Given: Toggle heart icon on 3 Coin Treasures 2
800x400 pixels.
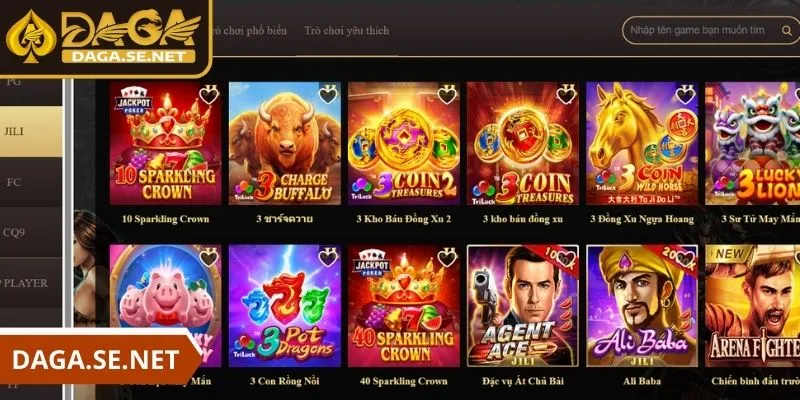Looking at the screenshot, I should 447,94.
